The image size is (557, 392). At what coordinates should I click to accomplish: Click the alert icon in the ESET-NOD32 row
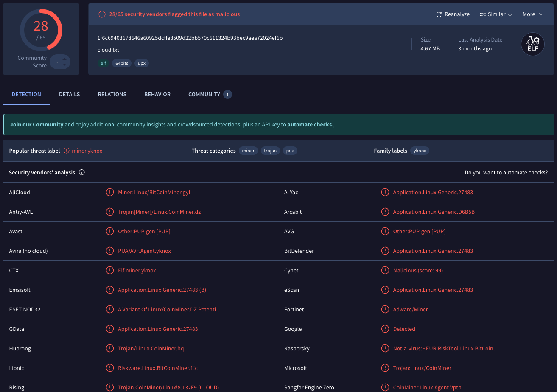pos(110,309)
